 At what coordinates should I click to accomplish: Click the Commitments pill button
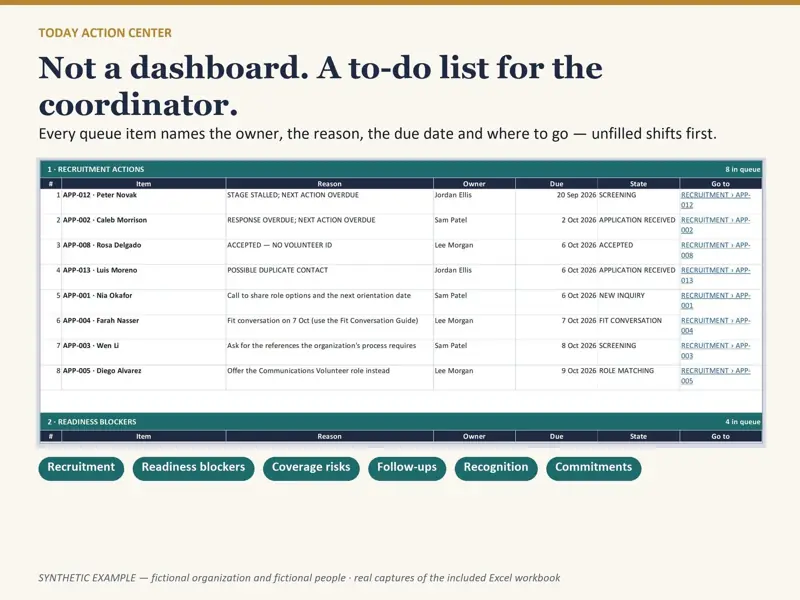click(x=593, y=468)
